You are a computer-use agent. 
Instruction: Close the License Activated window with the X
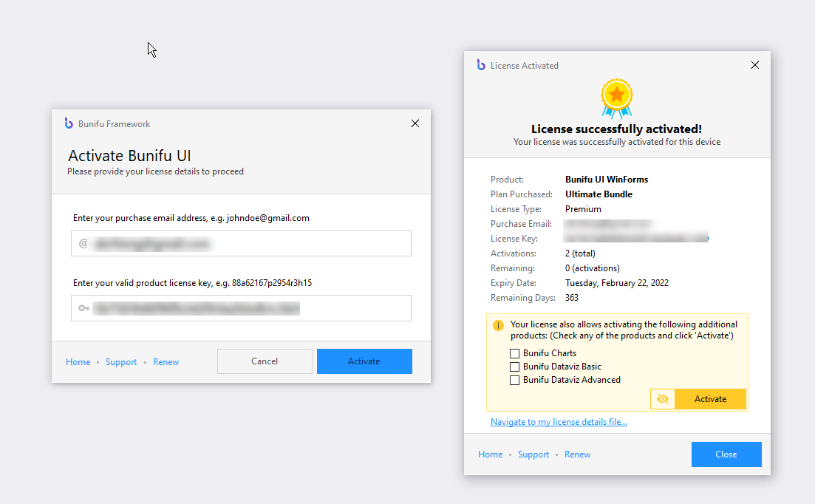pyautogui.click(x=754, y=65)
